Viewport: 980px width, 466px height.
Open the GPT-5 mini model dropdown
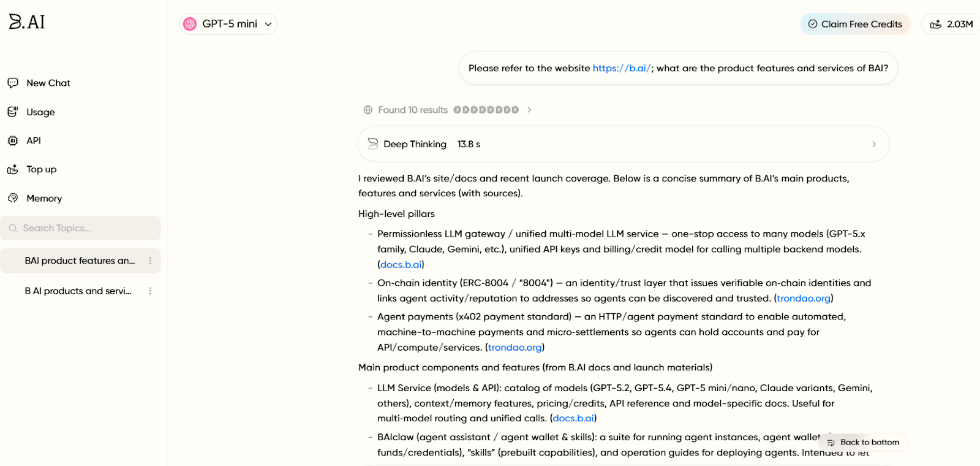click(x=228, y=24)
